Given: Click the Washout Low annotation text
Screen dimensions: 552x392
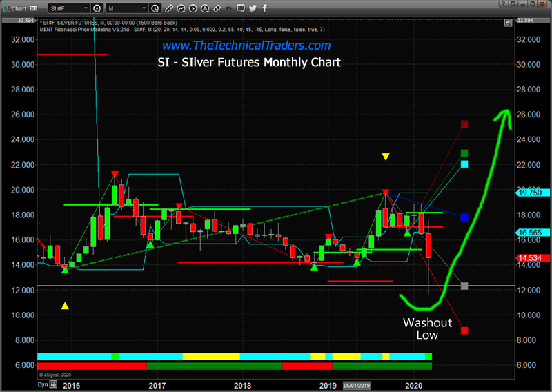Looking at the screenshot, I should pos(427,329).
